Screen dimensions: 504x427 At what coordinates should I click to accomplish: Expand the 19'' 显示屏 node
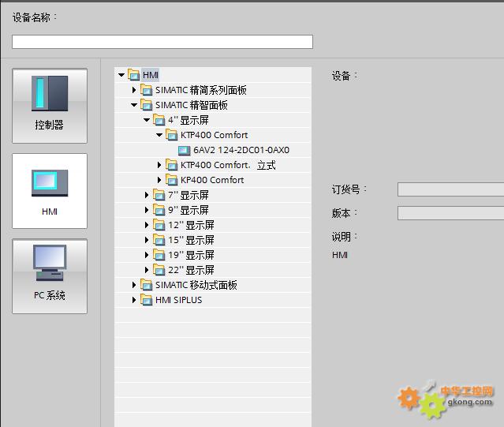click(147, 255)
